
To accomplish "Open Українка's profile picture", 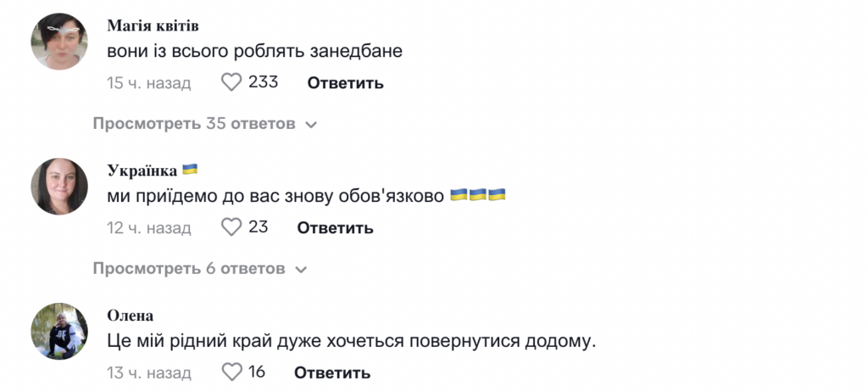I will (59, 187).
